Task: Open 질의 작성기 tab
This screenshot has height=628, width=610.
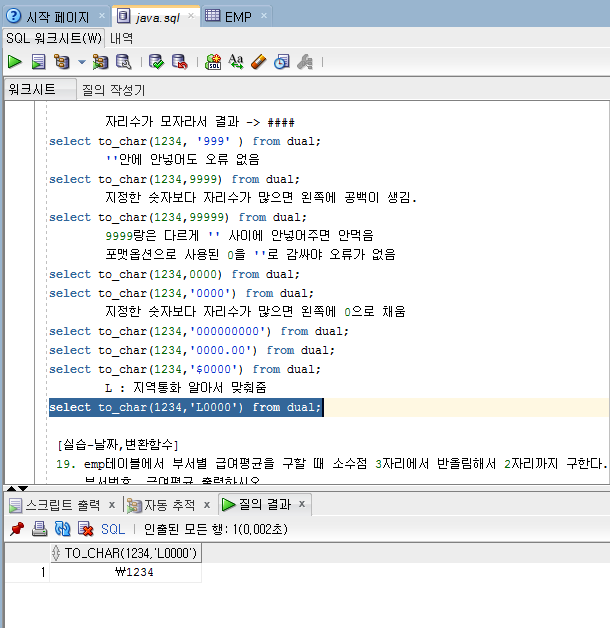Action: click(114, 90)
